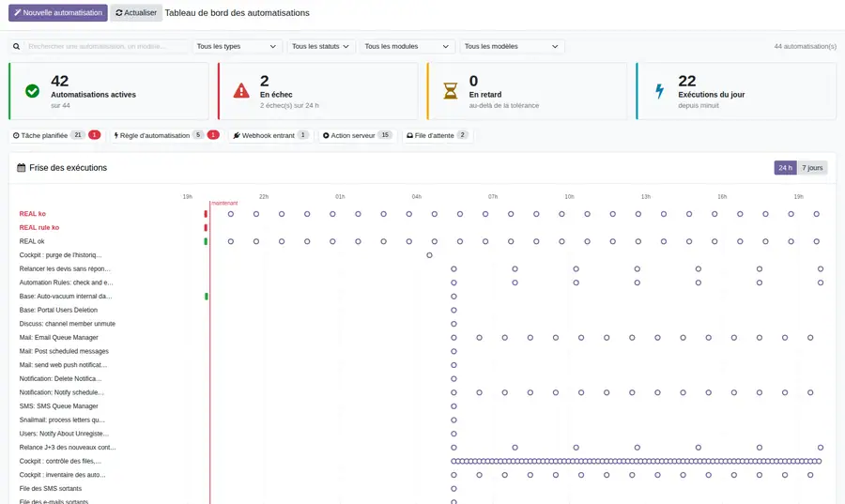Image resolution: width=845 pixels, height=504 pixels.
Task: Open the 2 En échec card
Action: [x=318, y=91]
